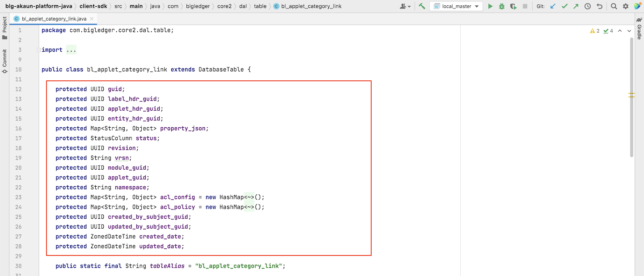Open the Project tool window
The width and height of the screenshot is (644, 276).
4,28
